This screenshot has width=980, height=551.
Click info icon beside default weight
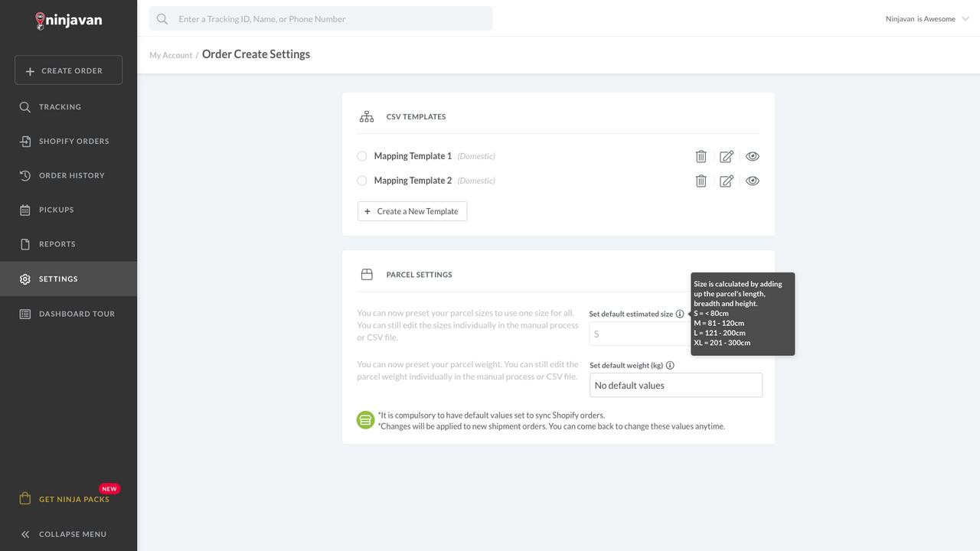tap(670, 365)
